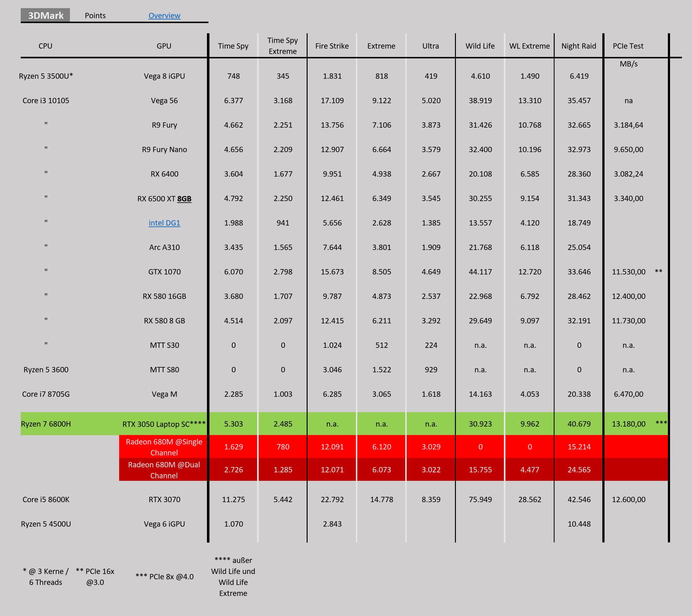Image resolution: width=692 pixels, height=616 pixels.
Task: Click the Ryzen 5 3600 CPU cell
Action: click(46, 369)
